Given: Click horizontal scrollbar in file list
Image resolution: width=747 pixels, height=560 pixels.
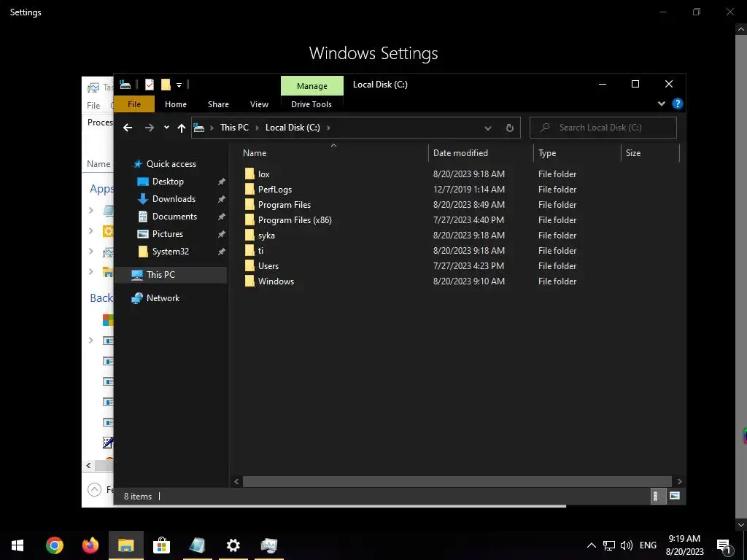Looking at the screenshot, I should (457, 481).
